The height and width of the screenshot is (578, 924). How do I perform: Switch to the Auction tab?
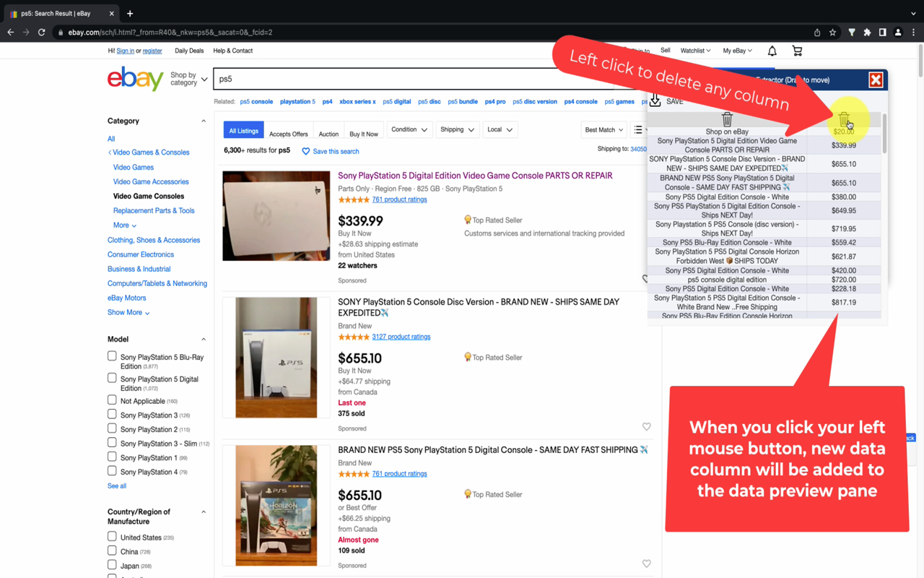tap(328, 133)
